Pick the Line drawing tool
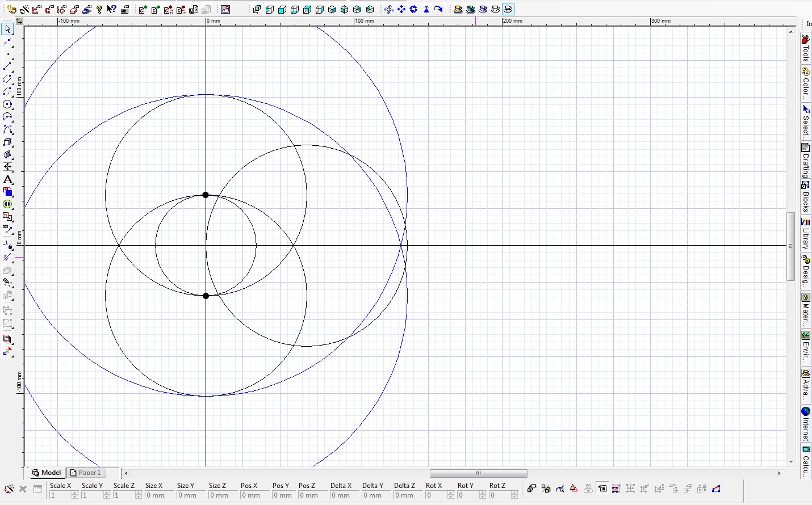812x505 pixels. click(x=7, y=67)
